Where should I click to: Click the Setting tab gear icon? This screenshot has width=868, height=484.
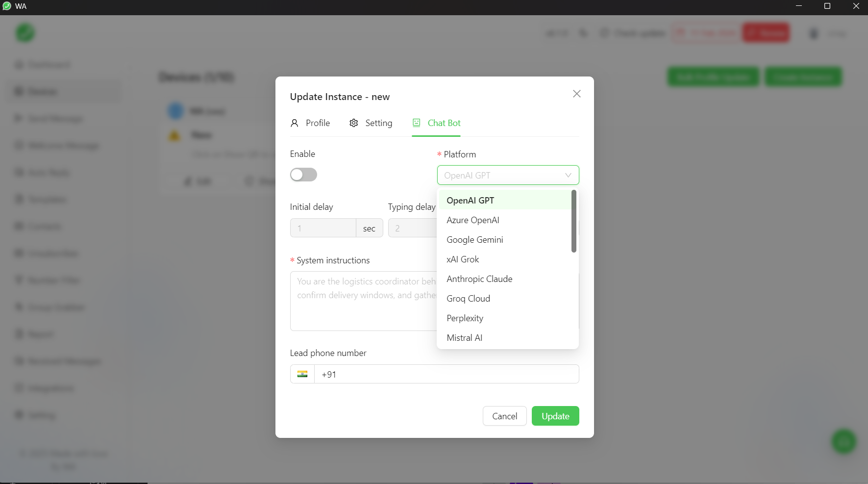click(354, 123)
